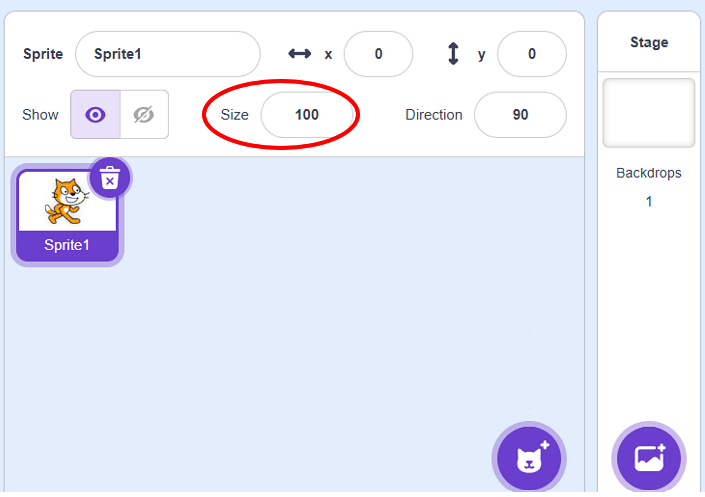This screenshot has height=497, width=705.
Task: Show the sprite with the eye icon
Action: pyautogui.click(x=95, y=115)
